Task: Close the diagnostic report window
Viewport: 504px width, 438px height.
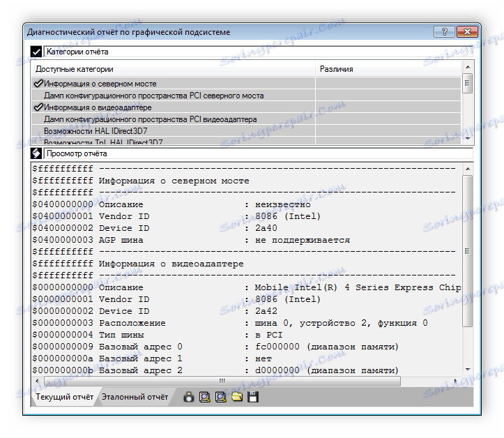Action: pyautogui.click(x=467, y=31)
